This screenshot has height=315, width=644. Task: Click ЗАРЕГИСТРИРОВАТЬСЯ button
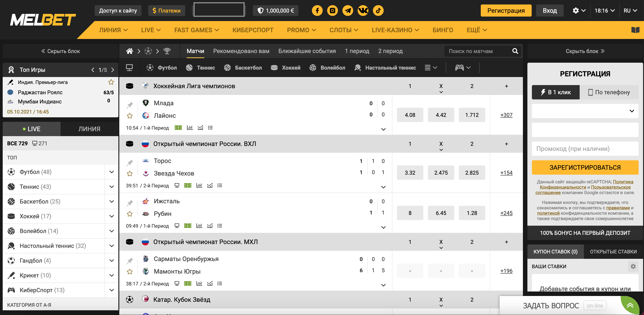click(585, 167)
